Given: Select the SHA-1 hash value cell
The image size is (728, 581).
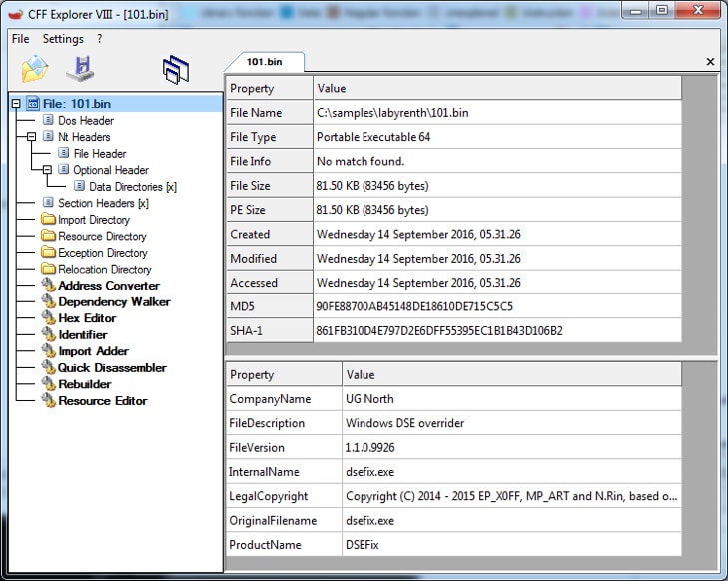Looking at the screenshot, I should [497, 330].
